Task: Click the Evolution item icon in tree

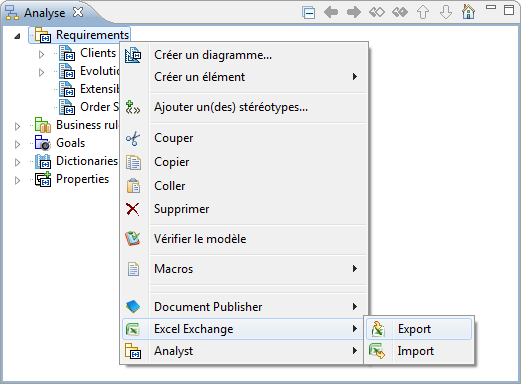Action: coord(67,71)
